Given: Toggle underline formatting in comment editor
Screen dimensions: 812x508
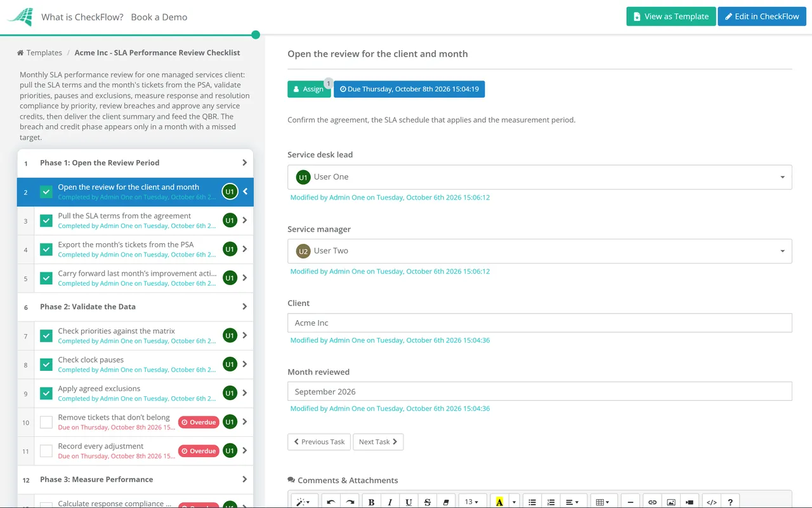Looking at the screenshot, I should pos(409,502).
